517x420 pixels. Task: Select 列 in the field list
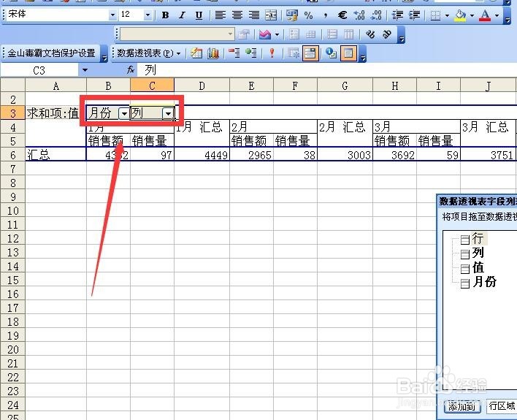pyautogui.click(x=478, y=253)
